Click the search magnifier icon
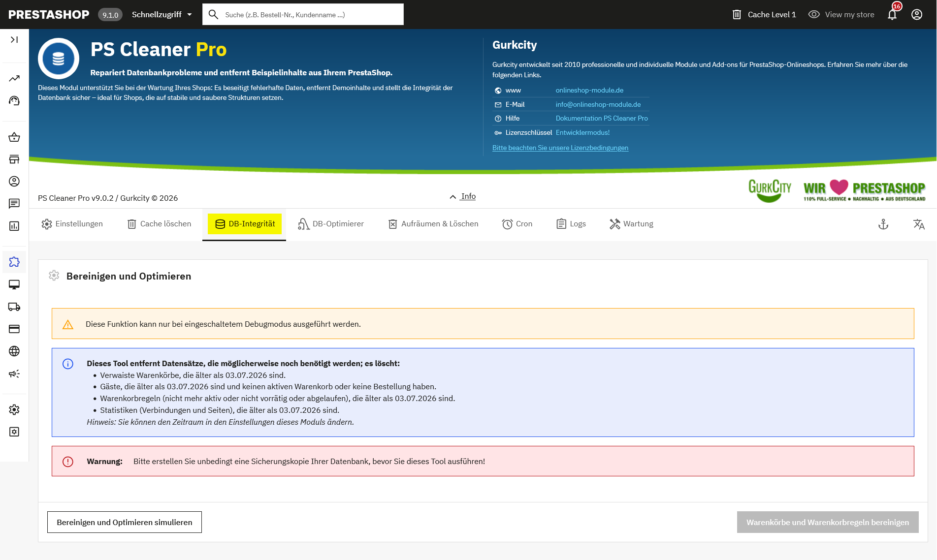Image resolution: width=937 pixels, height=560 pixels. 213,15
